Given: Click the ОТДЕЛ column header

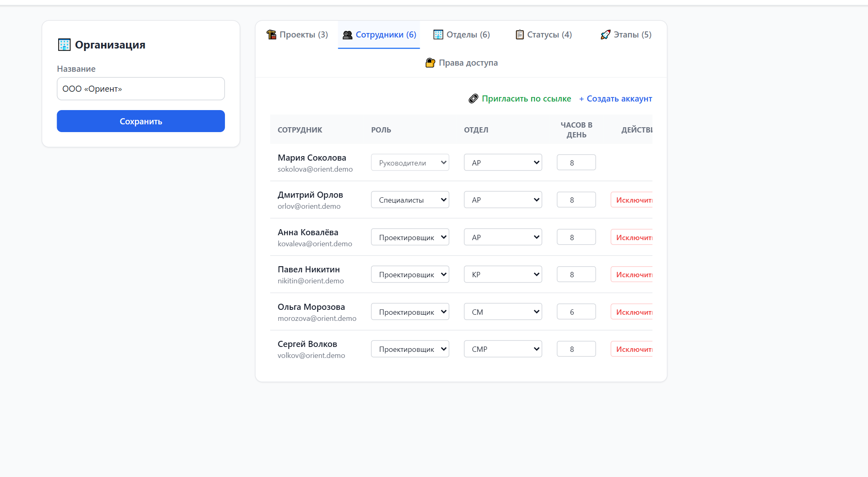Looking at the screenshot, I should click(x=476, y=130).
